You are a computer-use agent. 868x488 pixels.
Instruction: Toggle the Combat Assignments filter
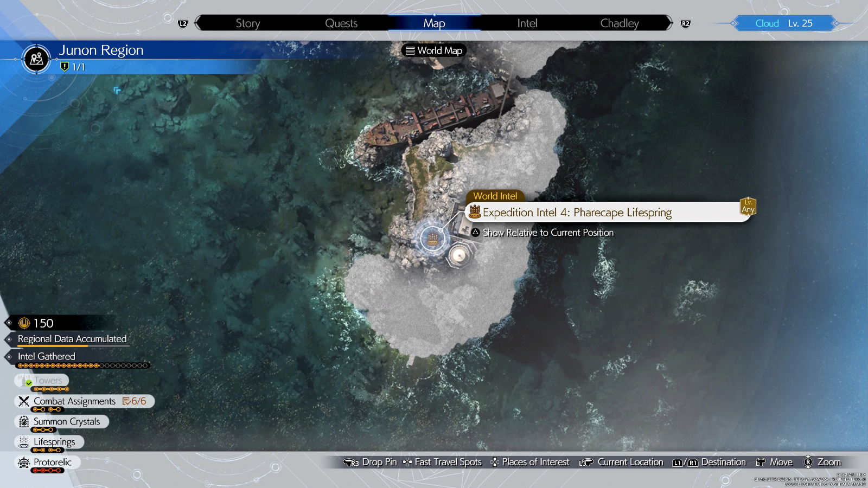84,401
